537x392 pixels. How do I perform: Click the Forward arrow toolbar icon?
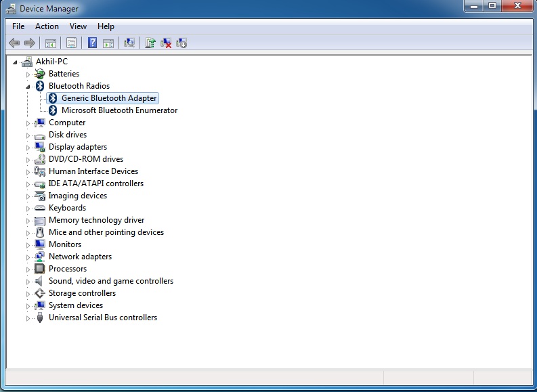pyautogui.click(x=30, y=43)
